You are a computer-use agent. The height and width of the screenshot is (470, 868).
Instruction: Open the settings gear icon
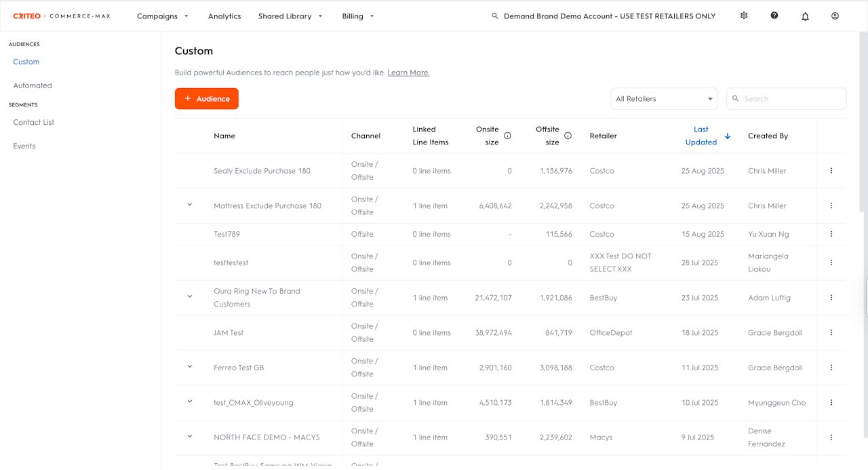(x=744, y=16)
